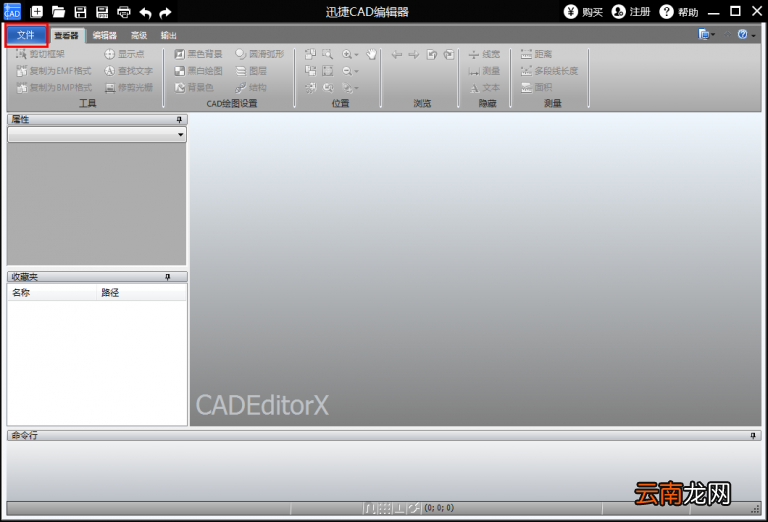Image resolution: width=768 pixels, height=522 pixels.
Task: Click the fit-to-window dashed rectangle icon
Action: [328, 71]
